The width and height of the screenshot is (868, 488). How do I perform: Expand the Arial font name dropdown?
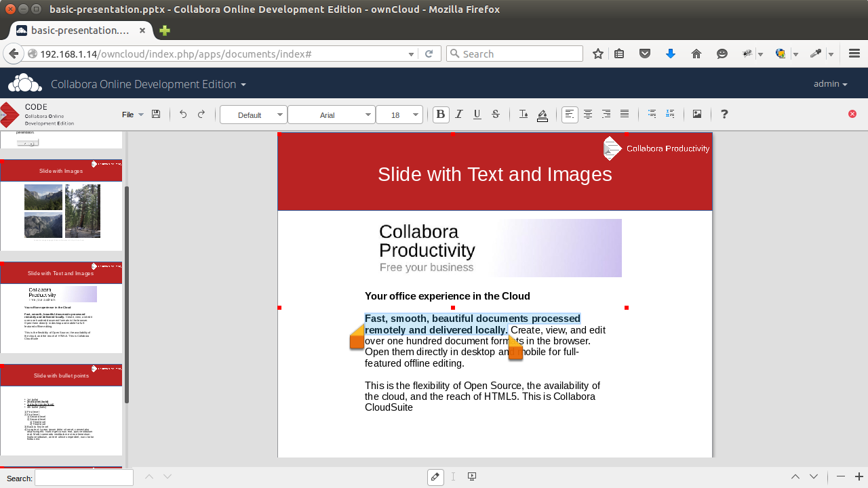coord(332,115)
